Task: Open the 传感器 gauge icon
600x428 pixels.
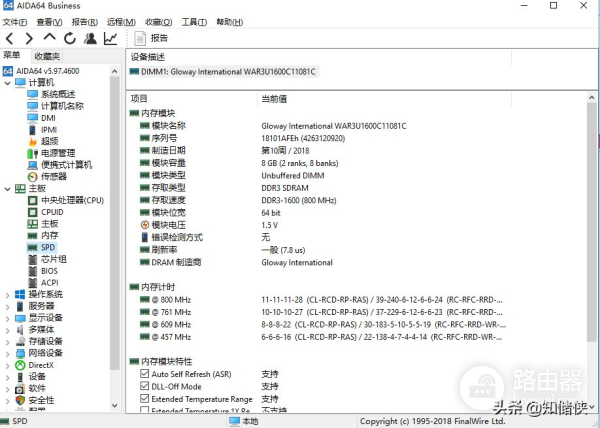Action: coord(33,177)
